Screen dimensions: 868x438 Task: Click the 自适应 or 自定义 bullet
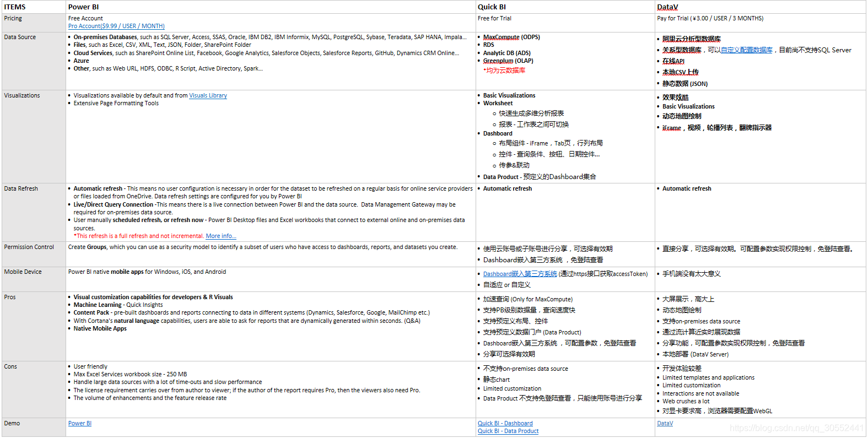507,285
